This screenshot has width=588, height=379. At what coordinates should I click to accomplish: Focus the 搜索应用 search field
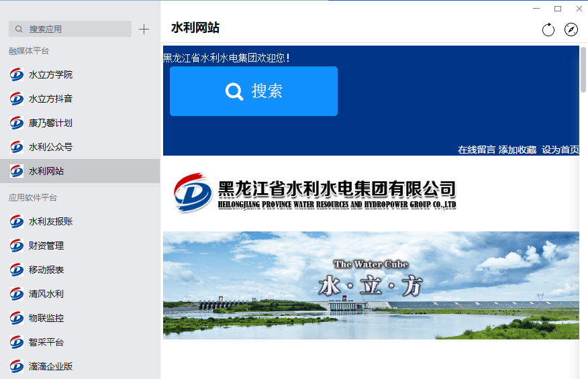coord(70,29)
